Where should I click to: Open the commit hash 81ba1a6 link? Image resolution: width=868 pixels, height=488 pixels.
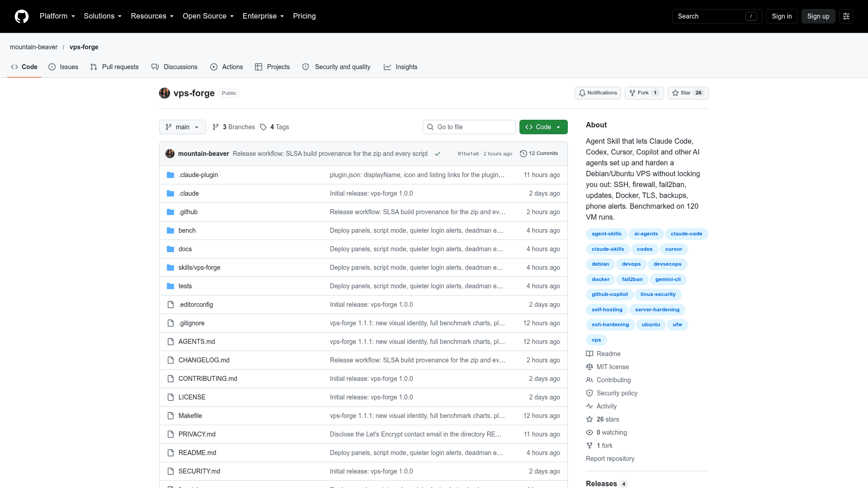468,154
